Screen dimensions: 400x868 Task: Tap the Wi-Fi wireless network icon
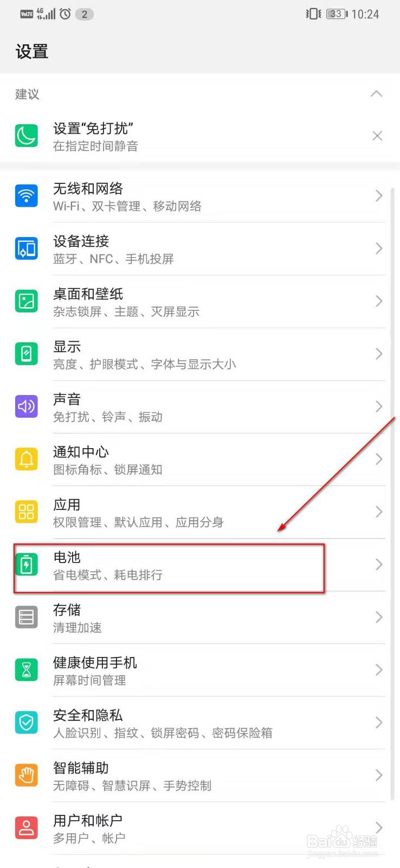[27, 196]
